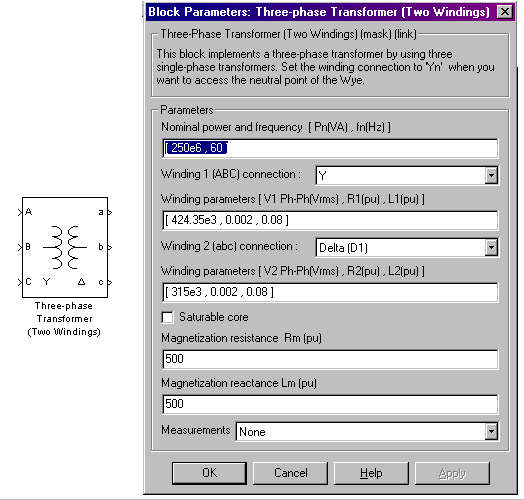Viewport: 524px width, 500px height.
Task: Click 'Magnetization reactance Lm (pu)' label
Action: [x=239, y=383]
